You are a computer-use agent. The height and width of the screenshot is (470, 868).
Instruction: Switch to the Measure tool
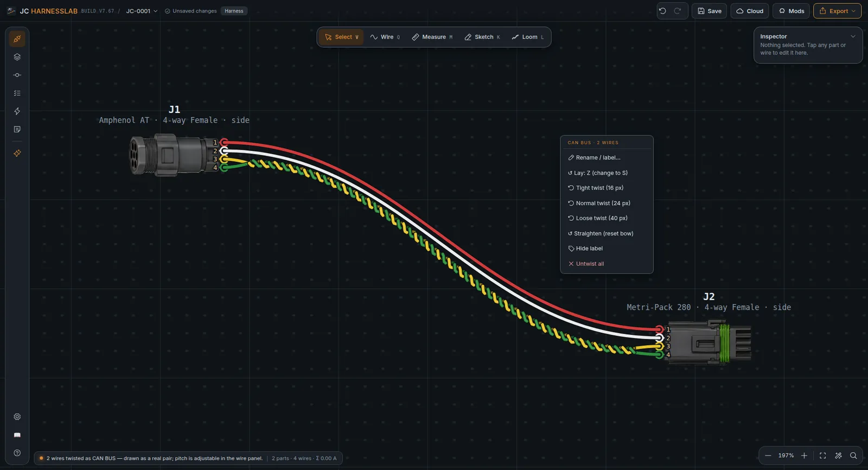(x=432, y=37)
